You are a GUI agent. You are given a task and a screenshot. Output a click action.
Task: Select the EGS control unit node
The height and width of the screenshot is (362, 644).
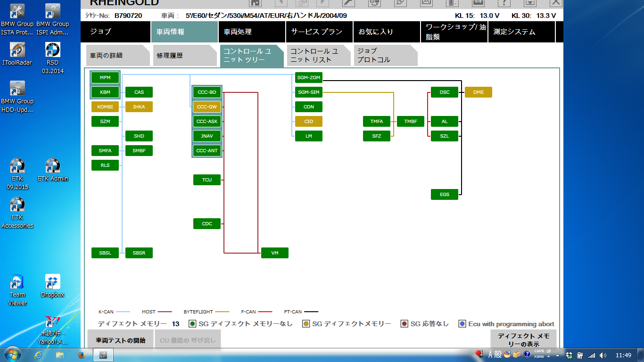(x=445, y=195)
